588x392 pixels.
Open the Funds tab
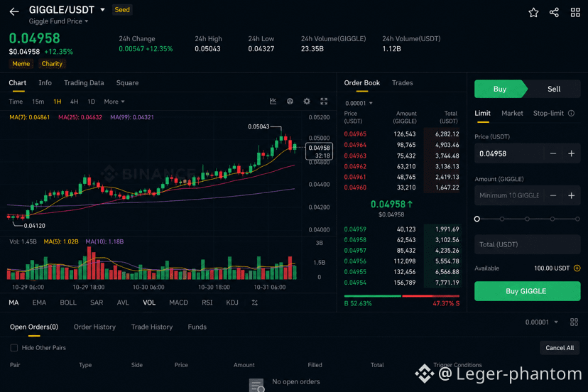pos(197,327)
